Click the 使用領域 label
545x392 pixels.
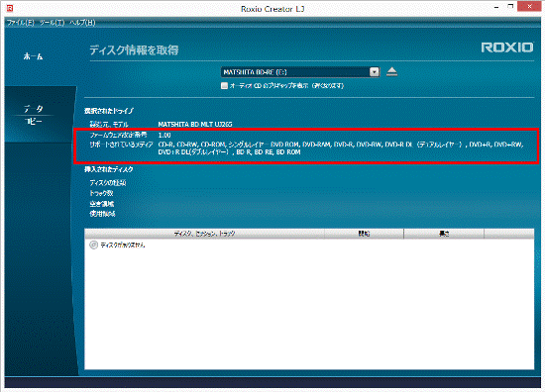tap(102, 214)
